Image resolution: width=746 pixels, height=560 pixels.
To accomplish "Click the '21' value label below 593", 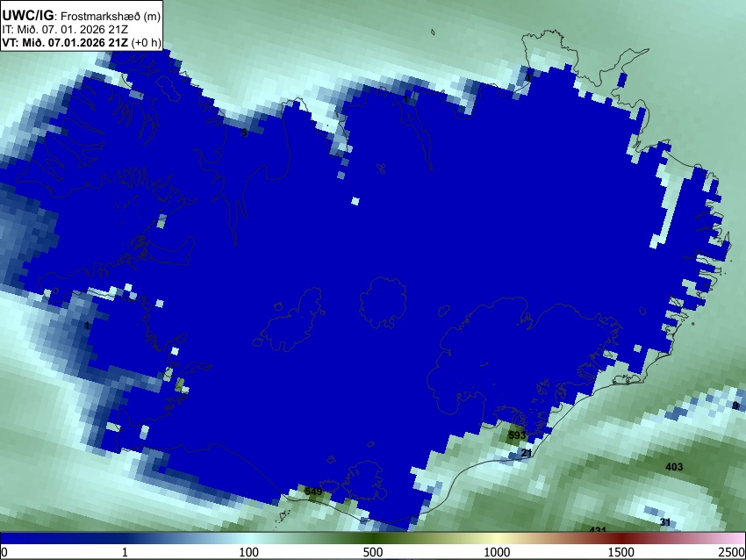I will pyautogui.click(x=527, y=452).
